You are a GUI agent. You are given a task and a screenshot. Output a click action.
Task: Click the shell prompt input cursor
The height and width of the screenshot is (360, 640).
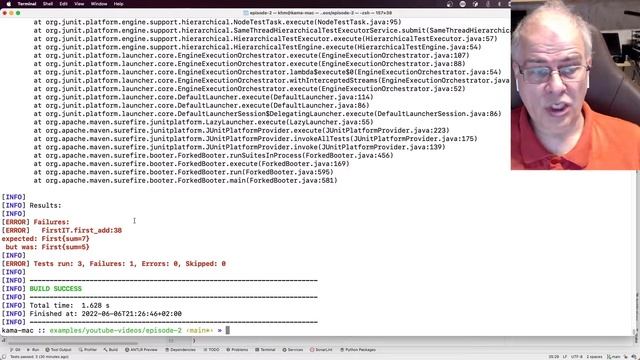click(x=228, y=330)
